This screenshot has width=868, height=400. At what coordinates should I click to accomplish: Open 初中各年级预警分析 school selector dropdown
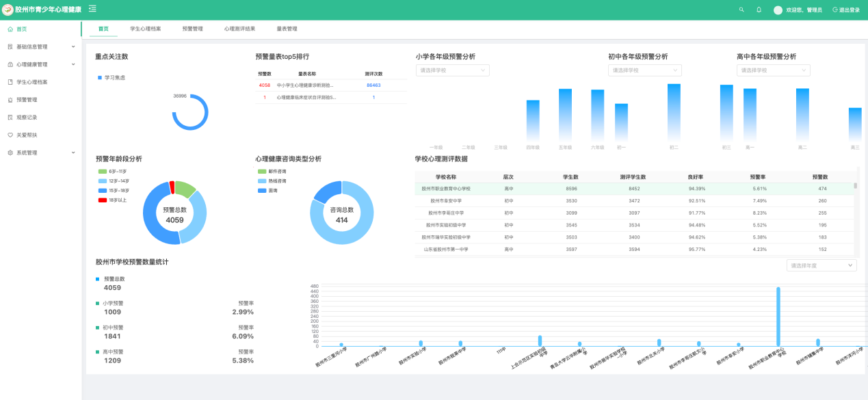(644, 70)
